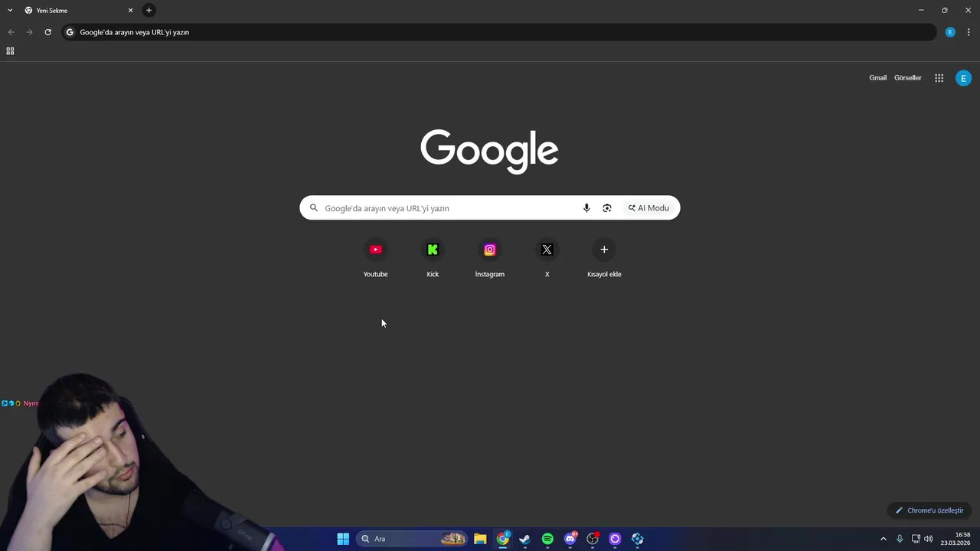This screenshot has height=551, width=980.
Task: Close the Yeni Sekme tab
Action: tap(130, 10)
